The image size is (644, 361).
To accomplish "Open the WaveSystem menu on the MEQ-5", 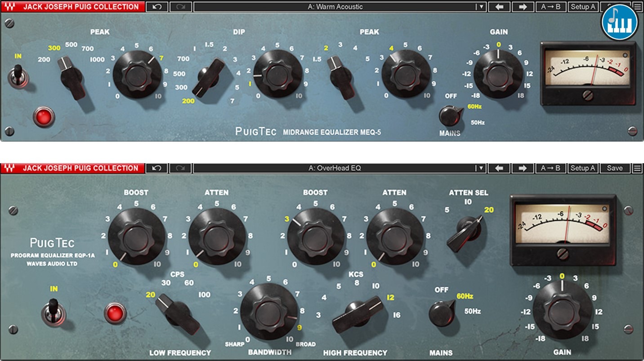I will (x=637, y=7).
